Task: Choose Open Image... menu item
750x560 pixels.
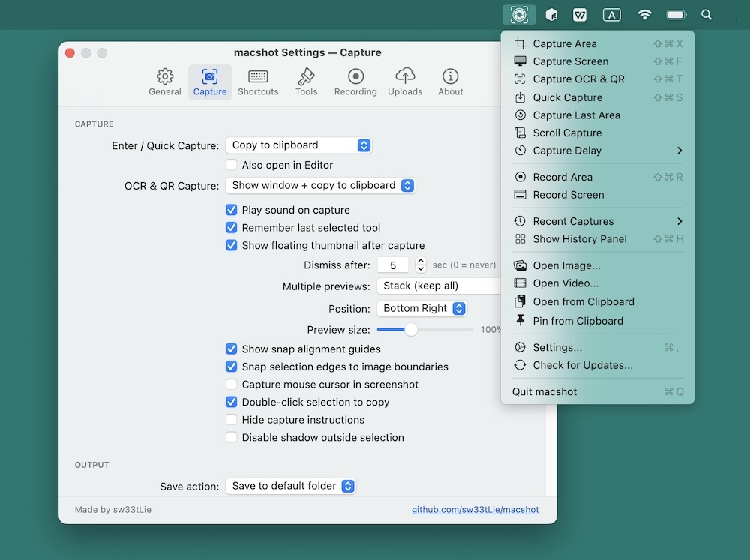Action: (598, 265)
